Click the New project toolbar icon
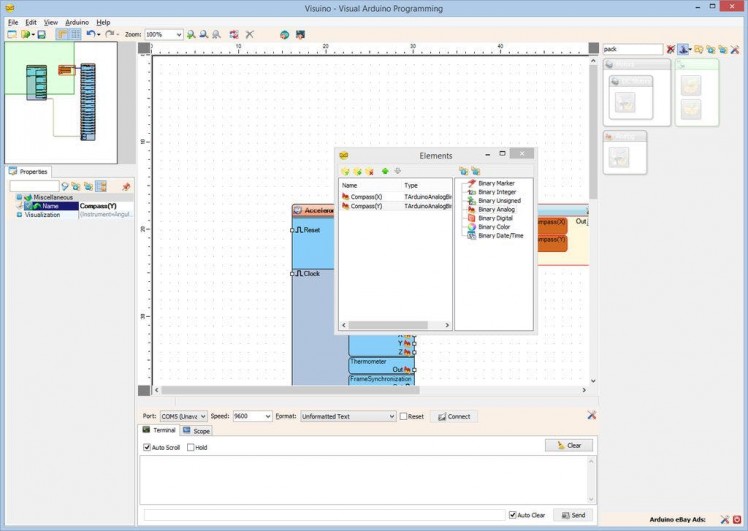Viewport: 748px width, 531px height. (12, 34)
